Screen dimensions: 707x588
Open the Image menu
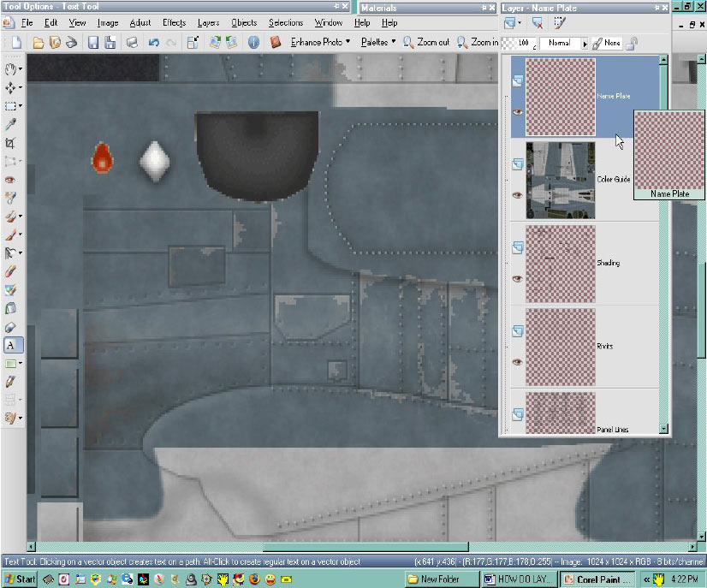click(108, 22)
